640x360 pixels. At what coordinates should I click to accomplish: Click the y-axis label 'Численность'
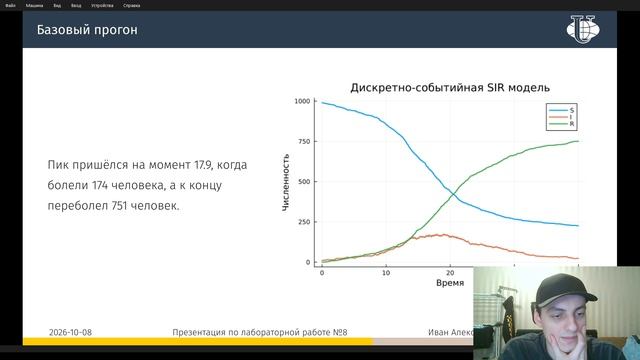pyautogui.click(x=286, y=182)
